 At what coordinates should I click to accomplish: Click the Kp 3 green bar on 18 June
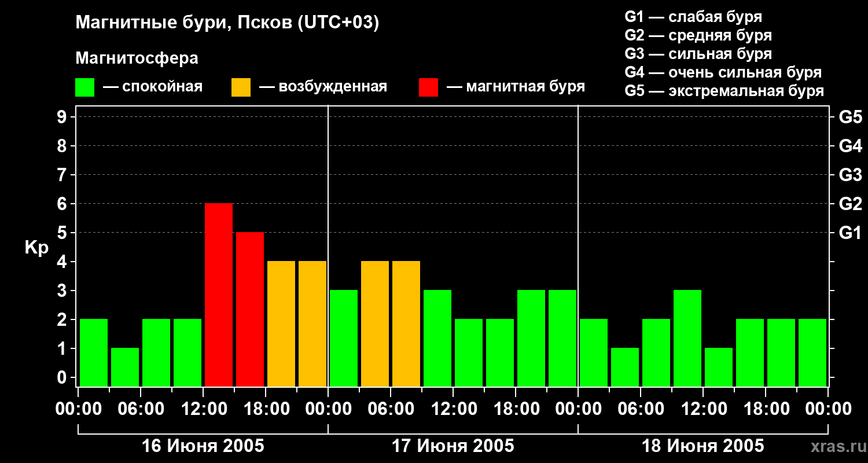pos(687,338)
